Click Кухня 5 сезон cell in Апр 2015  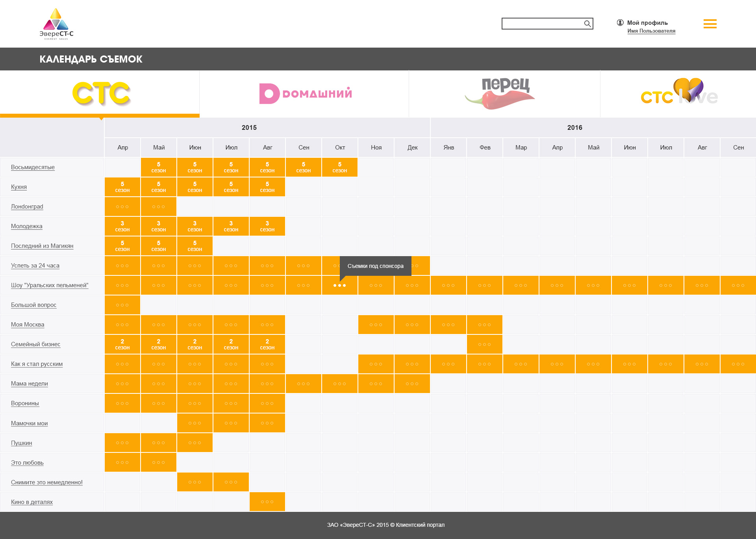point(122,187)
